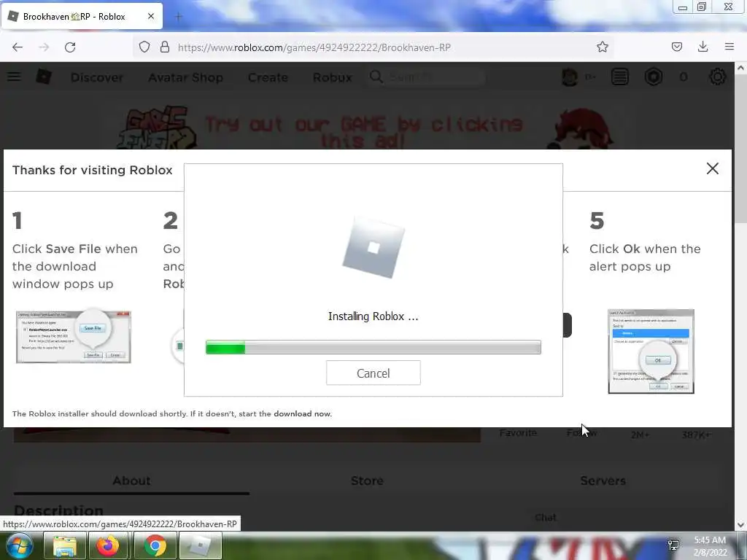Click the Save File step thumbnail

(x=74, y=337)
